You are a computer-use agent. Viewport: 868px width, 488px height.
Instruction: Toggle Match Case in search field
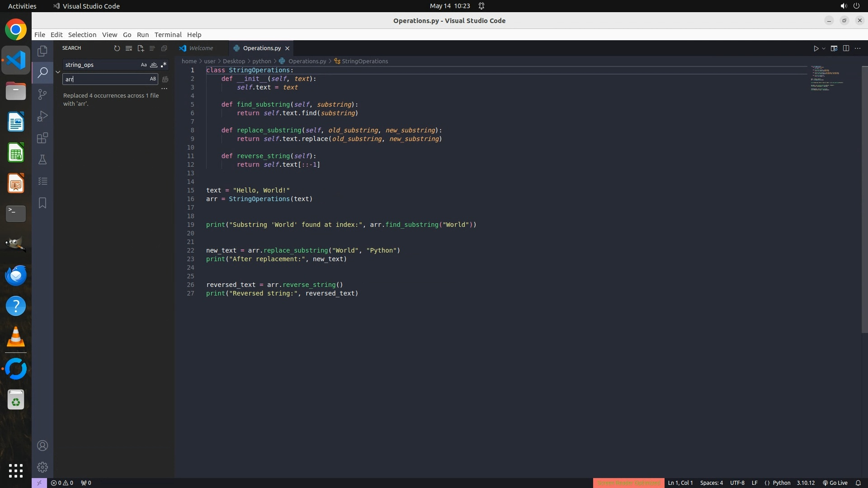coord(144,65)
